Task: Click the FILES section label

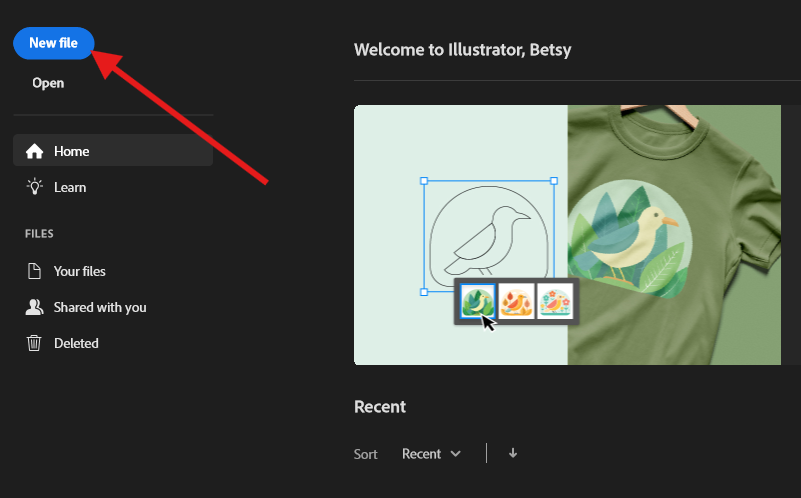Action: tap(39, 234)
